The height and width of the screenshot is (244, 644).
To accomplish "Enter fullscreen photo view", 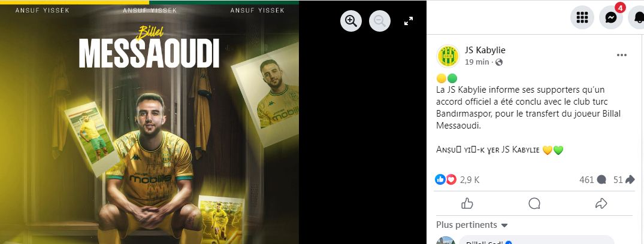I will coord(408,21).
